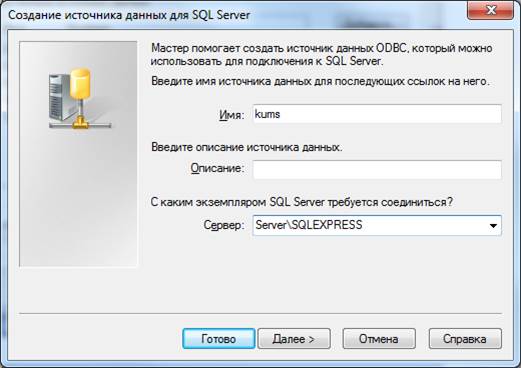
Task: Click the "С каким экземпляром SQL Server" question
Action: tap(302, 202)
